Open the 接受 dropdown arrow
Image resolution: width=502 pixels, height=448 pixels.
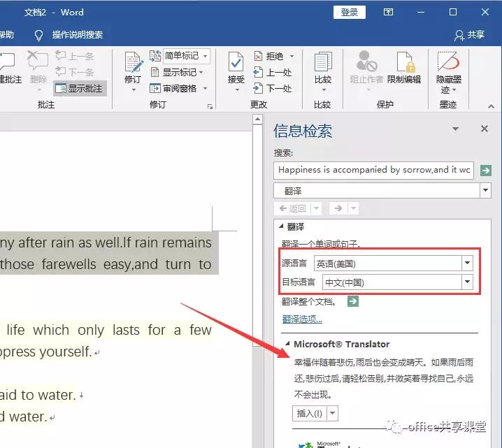point(237,90)
